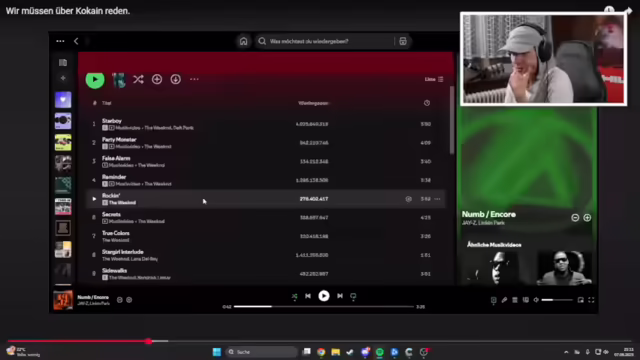Screen dimensions: 640x360
Task: Open File Explorer from the taskbar
Action: (x=336, y=352)
